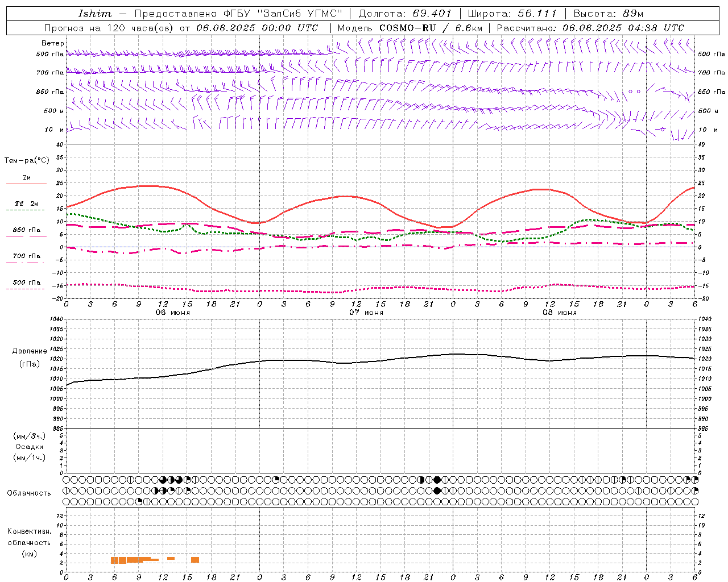The image size is (728, 582).
Task: Click the small orange convective bar near hour 13
Action: [171, 558]
